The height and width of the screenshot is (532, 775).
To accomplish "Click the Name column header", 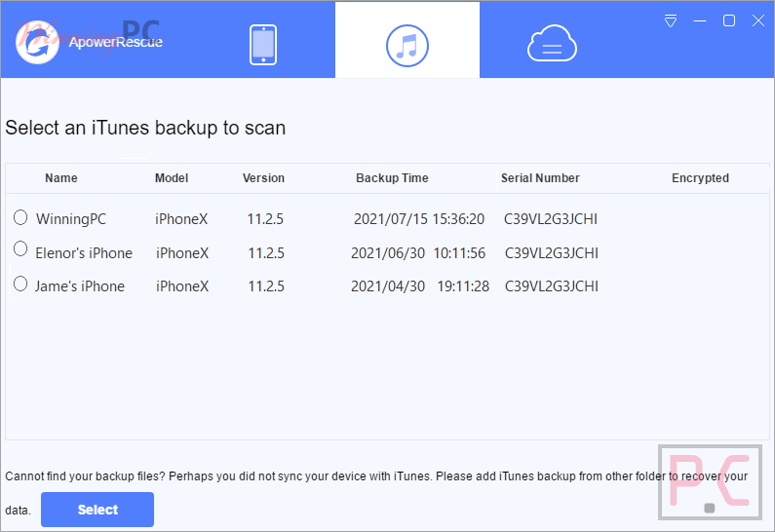I will click(x=61, y=178).
